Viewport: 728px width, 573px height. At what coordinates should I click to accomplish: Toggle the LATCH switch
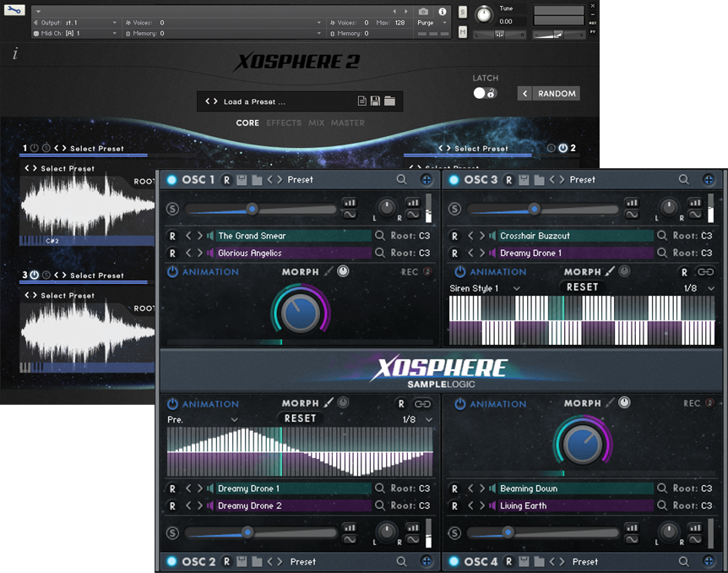point(485,94)
